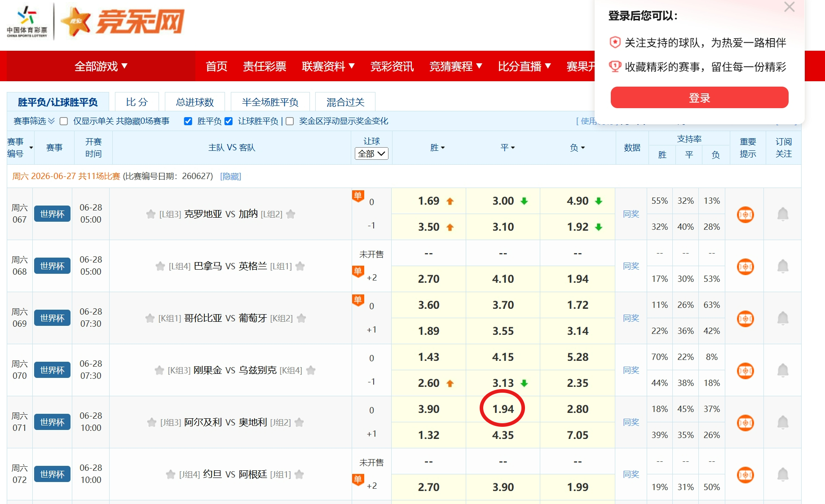This screenshot has width=825, height=504.
Task: Open the China Sports Lottery logo
Action: pyautogui.click(x=27, y=22)
